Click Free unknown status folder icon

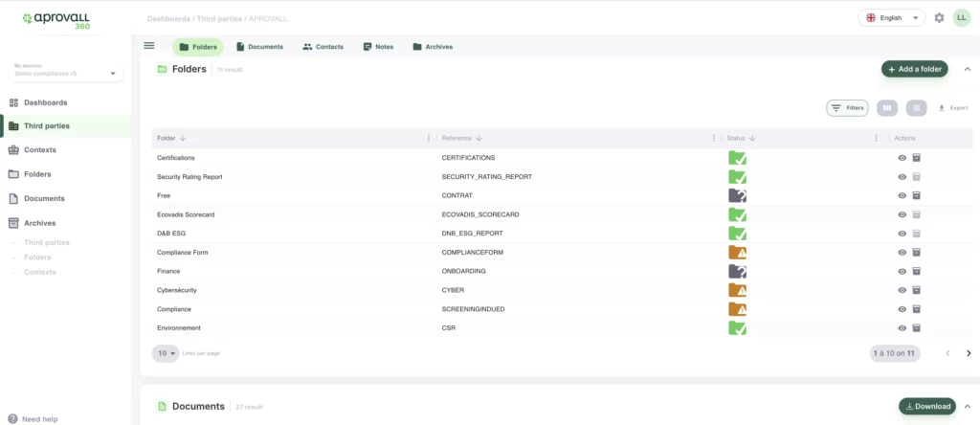click(x=738, y=195)
